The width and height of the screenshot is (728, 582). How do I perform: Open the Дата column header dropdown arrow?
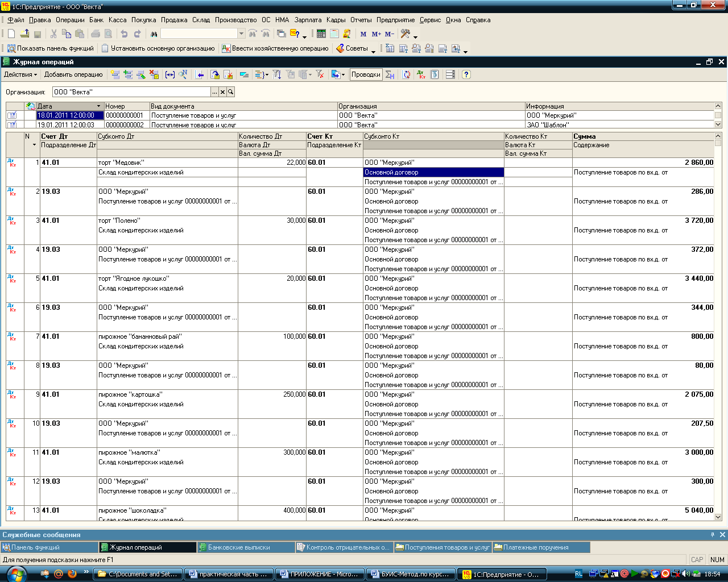click(99, 106)
